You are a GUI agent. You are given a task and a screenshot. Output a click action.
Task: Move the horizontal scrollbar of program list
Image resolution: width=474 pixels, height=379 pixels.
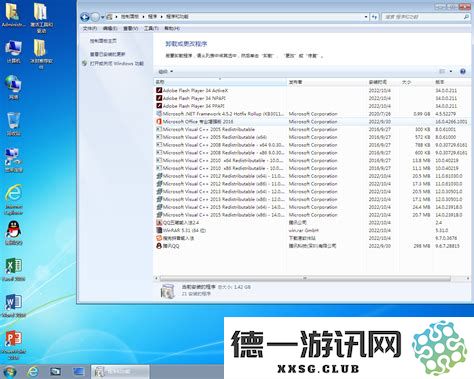tap(305, 278)
